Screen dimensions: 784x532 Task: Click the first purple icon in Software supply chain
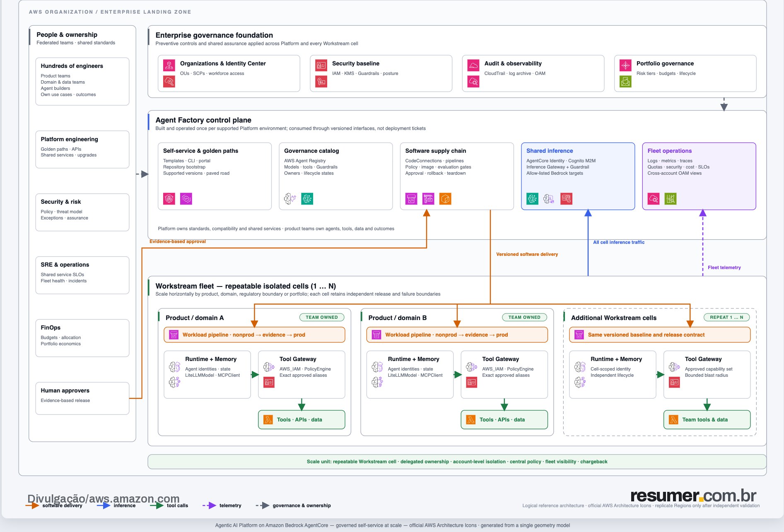click(411, 199)
